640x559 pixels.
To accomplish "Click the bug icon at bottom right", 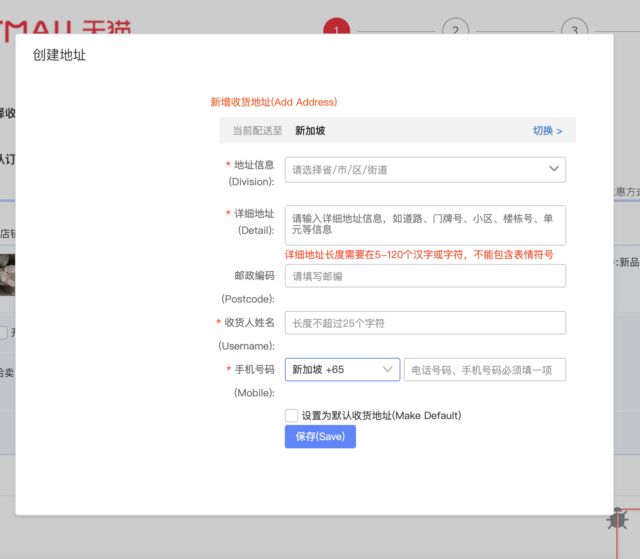I will click(x=618, y=519).
